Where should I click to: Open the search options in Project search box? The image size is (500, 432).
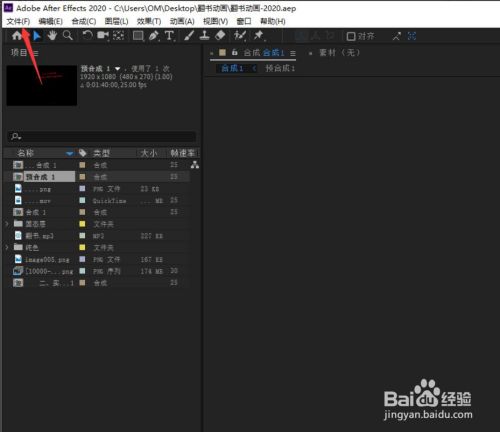click(x=16, y=136)
